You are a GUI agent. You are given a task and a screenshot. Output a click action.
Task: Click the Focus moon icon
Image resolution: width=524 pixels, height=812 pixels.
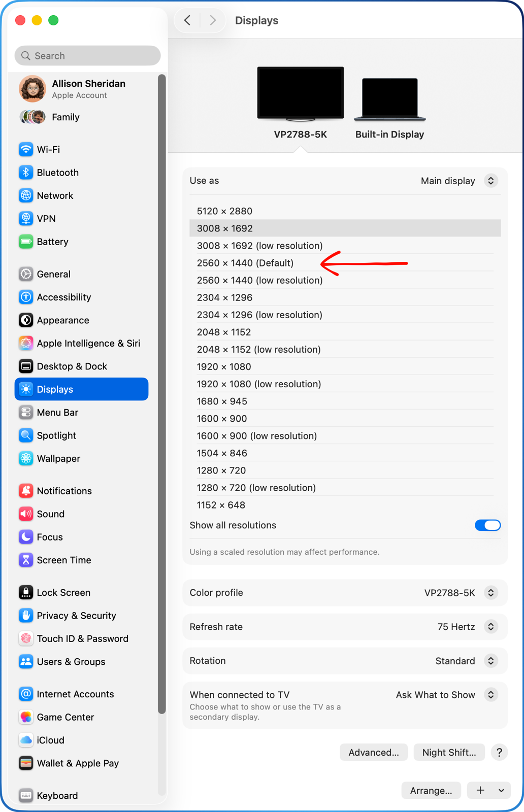pyautogui.click(x=26, y=537)
